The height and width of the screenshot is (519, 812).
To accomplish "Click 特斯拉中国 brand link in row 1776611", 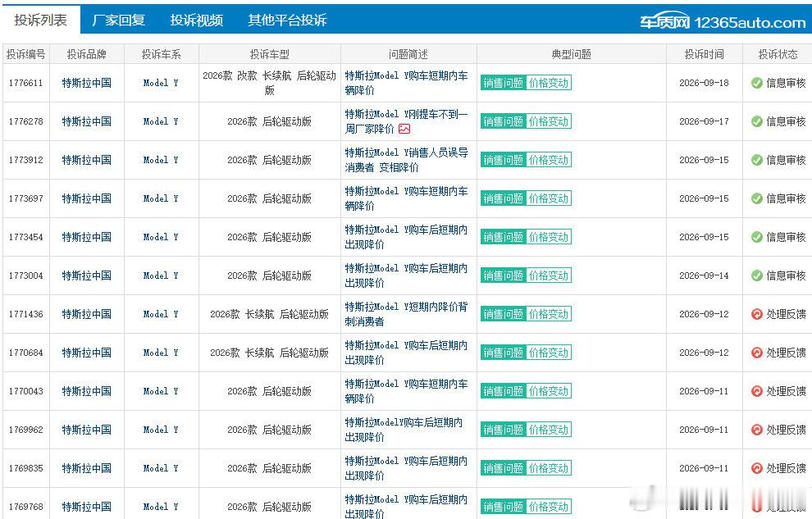I will pos(86,83).
